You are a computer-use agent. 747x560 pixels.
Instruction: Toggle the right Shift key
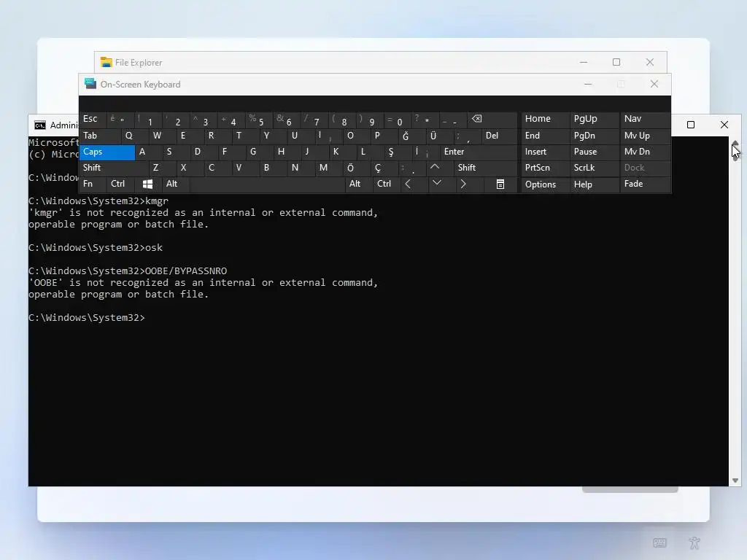tap(485, 168)
